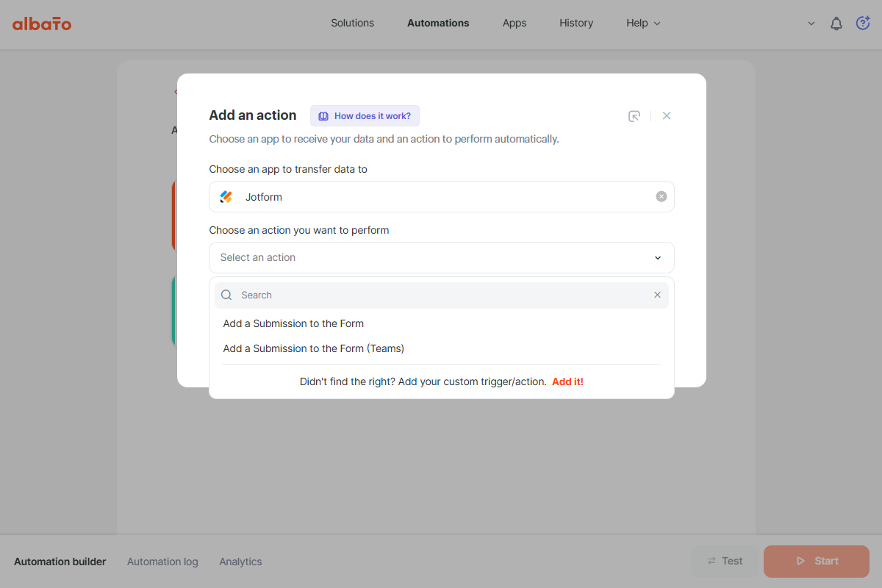The image size is (882, 588).
Task: Click the Add it! link
Action: click(x=567, y=381)
